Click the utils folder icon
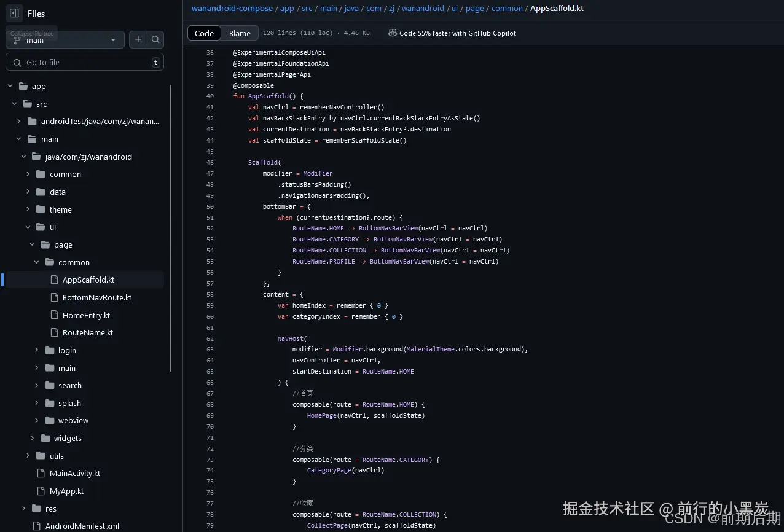This screenshot has width=784, height=532. click(x=41, y=456)
